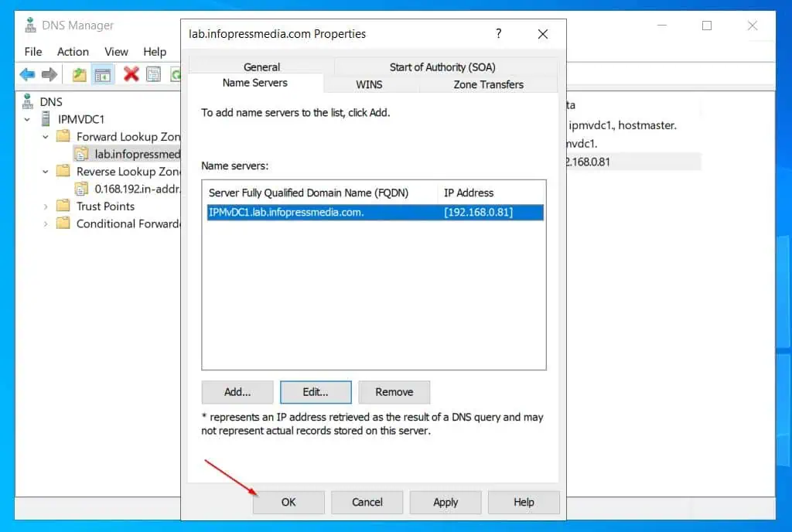Click the Reverse Lookup Zones folder icon

[63, 171]
